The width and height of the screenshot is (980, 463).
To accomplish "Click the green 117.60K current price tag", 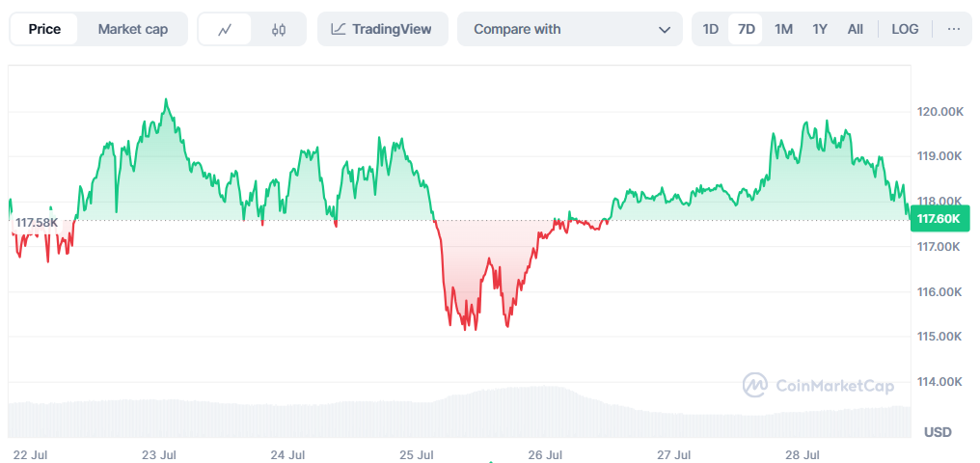I will 940,218.
